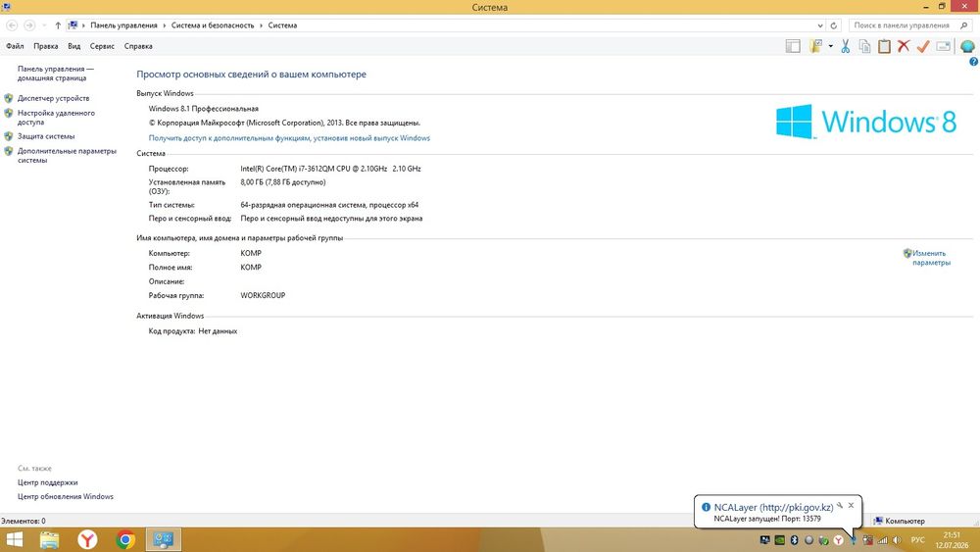Open the Файл menu
This screenshot has width=980, height=552.
point(15,46)
